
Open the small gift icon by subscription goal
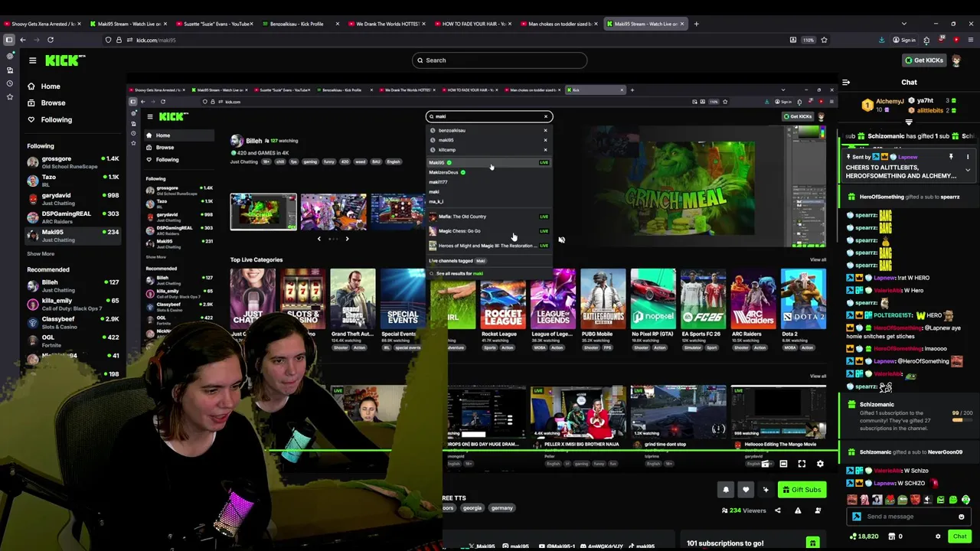pos(812,543)
